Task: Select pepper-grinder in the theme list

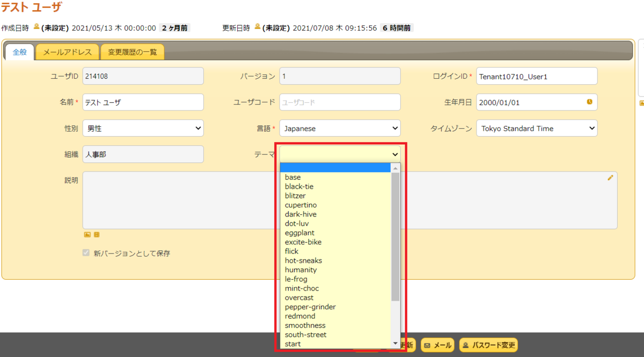Action: (336, 307)
